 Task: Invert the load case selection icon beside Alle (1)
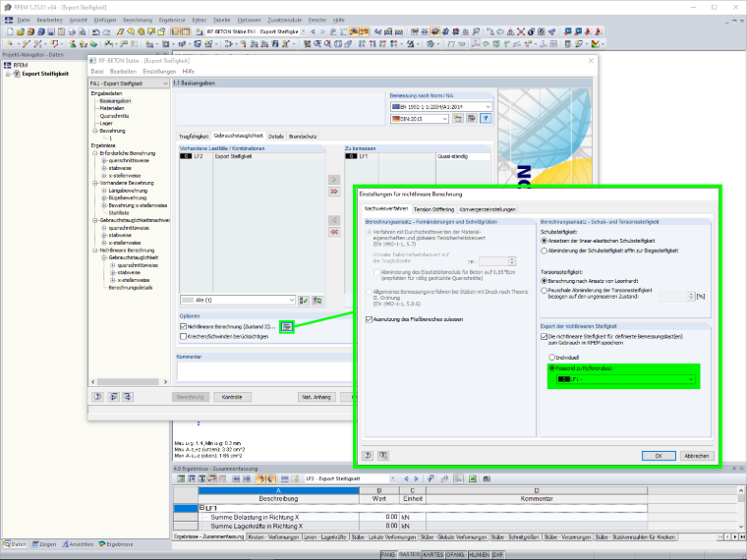tap(316, 300)
